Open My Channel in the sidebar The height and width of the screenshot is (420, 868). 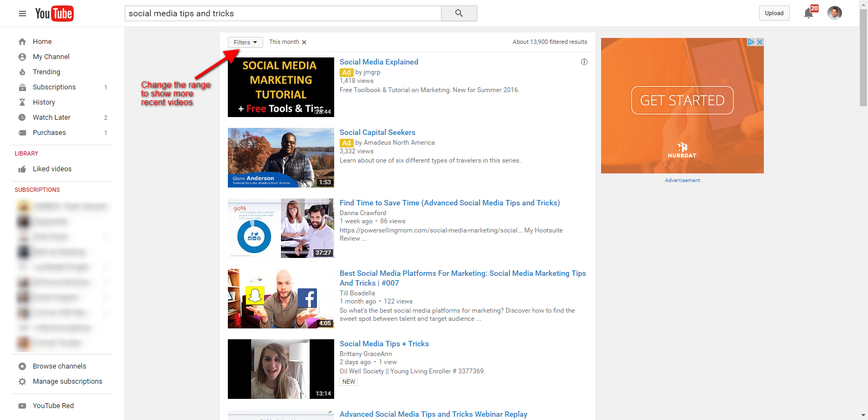click(51, 57)
